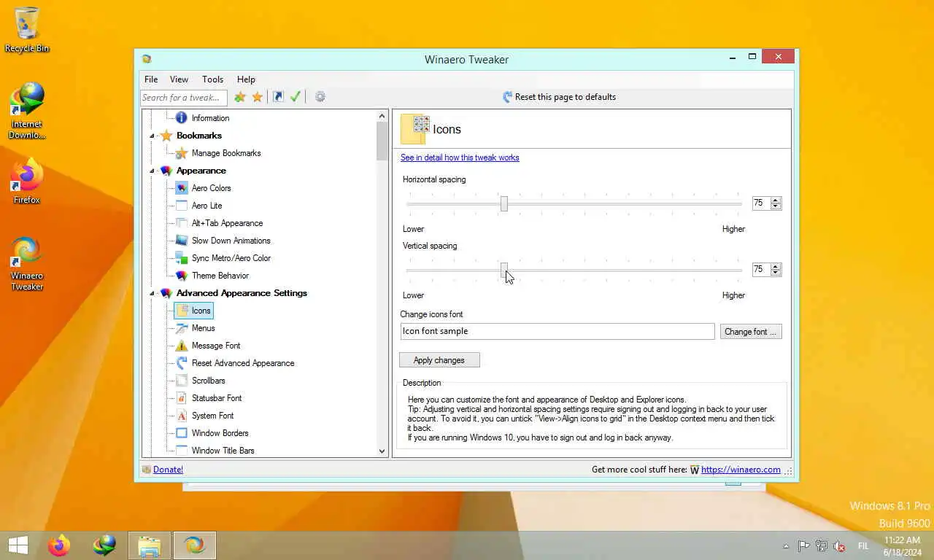Open Manage Bookmarks in the tree
Image resolution: width=934 pixels, height=560 pixels.
click(225, 153)
